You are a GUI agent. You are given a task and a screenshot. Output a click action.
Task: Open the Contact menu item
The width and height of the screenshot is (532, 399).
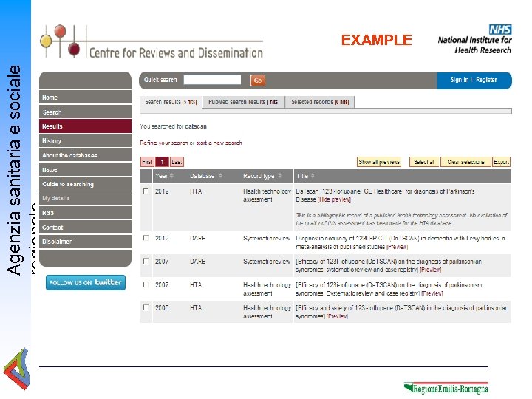point(85,228)
